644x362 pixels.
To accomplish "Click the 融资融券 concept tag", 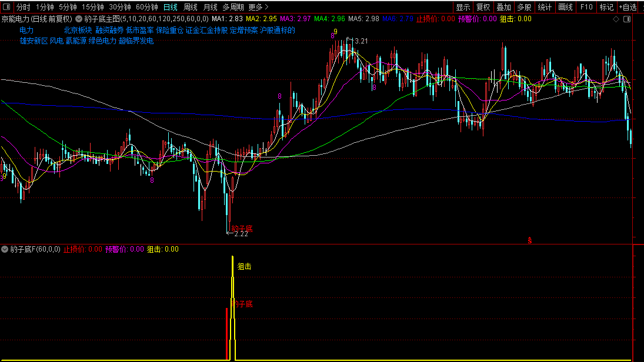I will (109, 30).
